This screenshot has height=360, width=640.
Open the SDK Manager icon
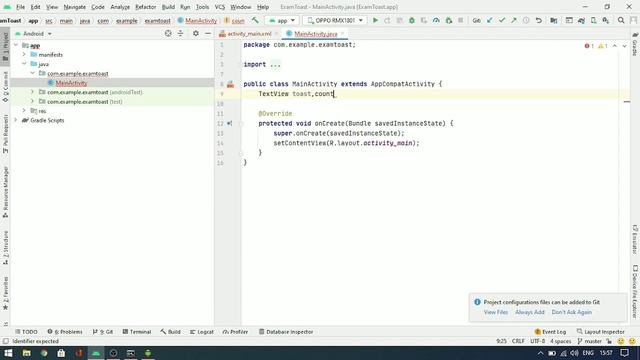click(x=606, y=20)
